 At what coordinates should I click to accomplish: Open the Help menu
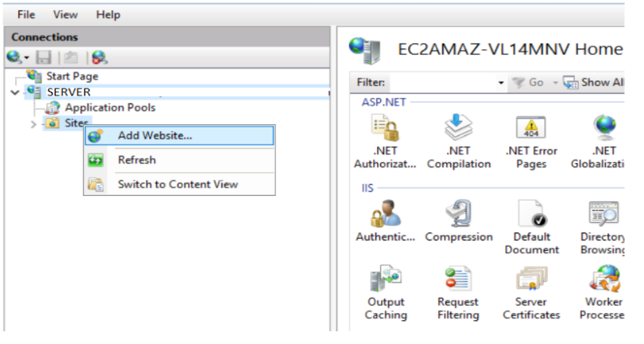tap(108, 14)
